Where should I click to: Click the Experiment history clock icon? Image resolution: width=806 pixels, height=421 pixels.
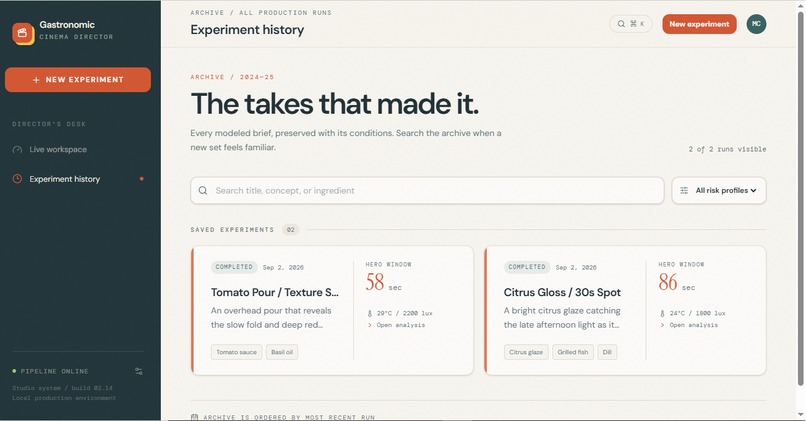click(x=17, y=179)
